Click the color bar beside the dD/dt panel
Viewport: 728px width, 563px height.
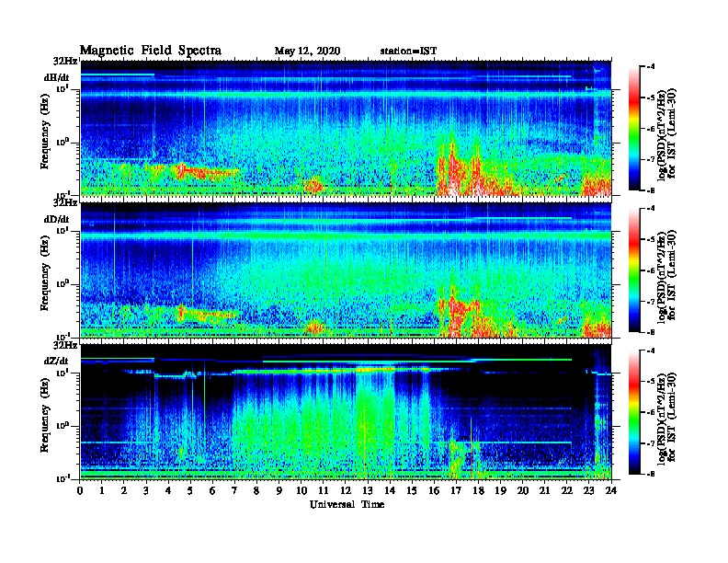[x=634, y=270]
